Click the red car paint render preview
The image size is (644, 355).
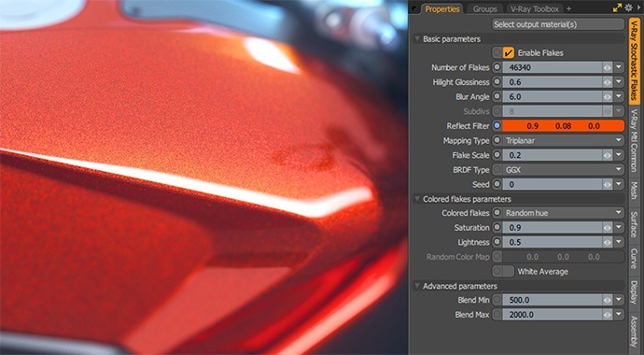point(203,177)
